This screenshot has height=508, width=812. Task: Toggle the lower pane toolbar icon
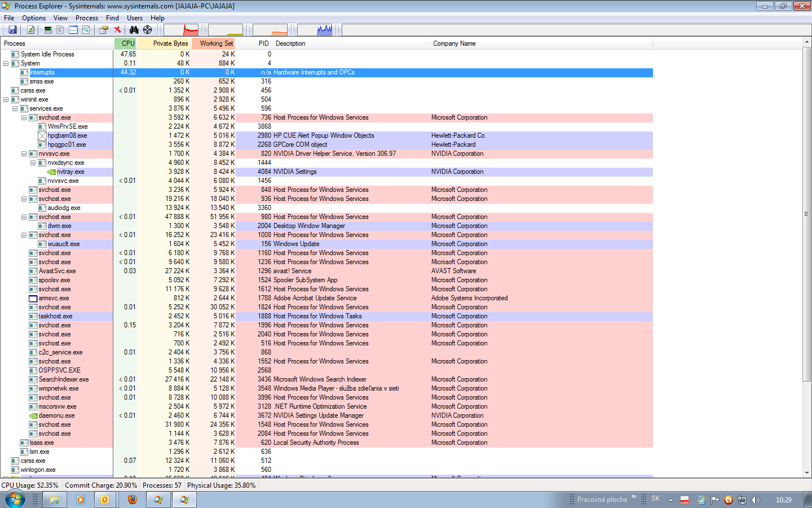pos(73,30)
